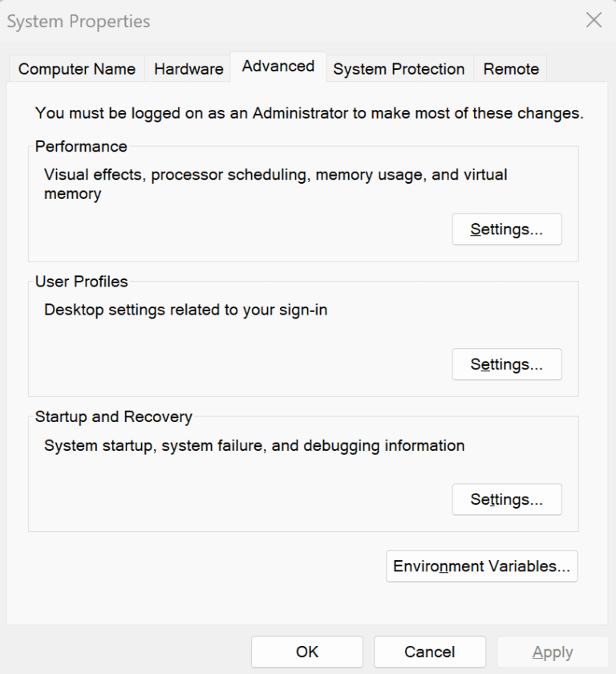This screenshot has height=674, width=616.
Task: Open Settings under User Profiles section
Action: 507,364
